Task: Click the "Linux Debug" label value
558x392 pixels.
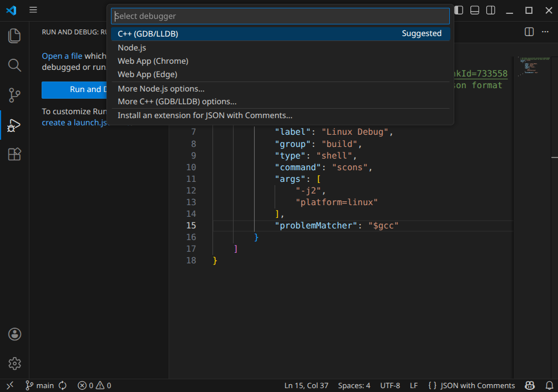Action: tap(355, 132)
